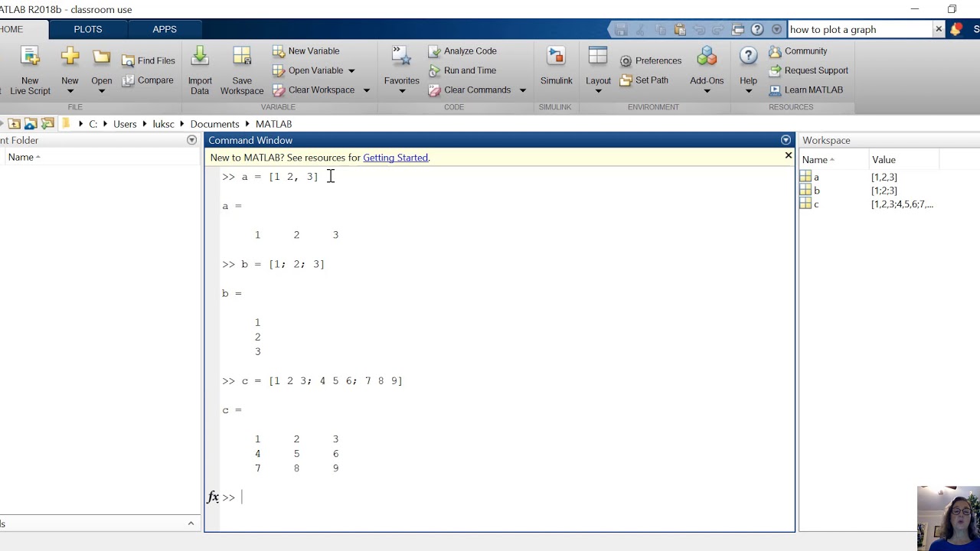Screen dimensions: 980x551
Task: Open the Help menu icon
Action: (x=748, y=57)
